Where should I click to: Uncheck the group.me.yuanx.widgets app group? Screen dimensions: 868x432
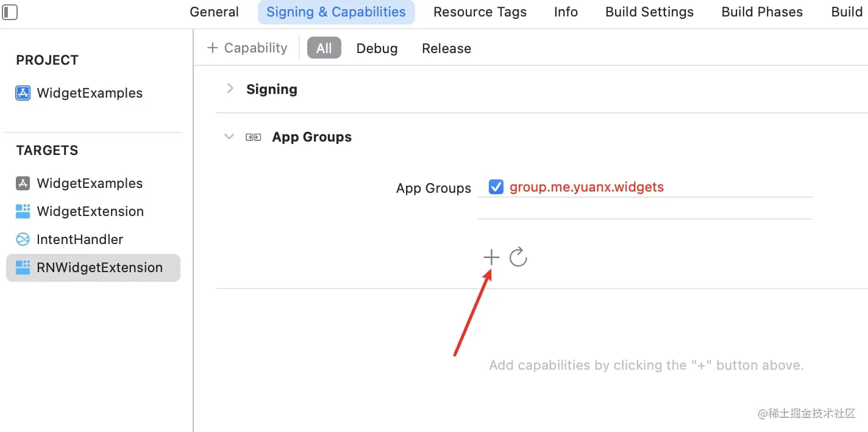[496, 187]
